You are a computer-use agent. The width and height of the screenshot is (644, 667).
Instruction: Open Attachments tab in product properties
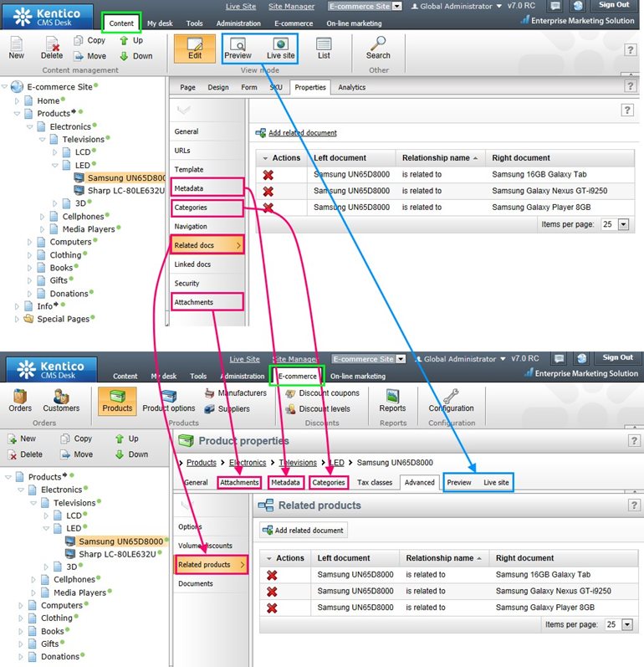coord(239,482)
